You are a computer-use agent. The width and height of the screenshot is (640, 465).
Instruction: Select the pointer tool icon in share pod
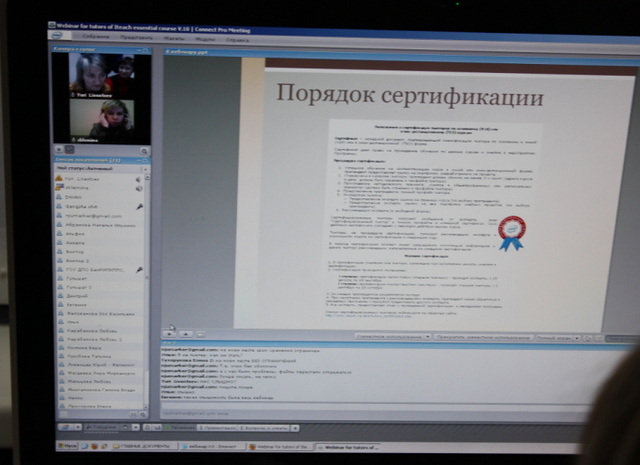(x=587, y=338)
